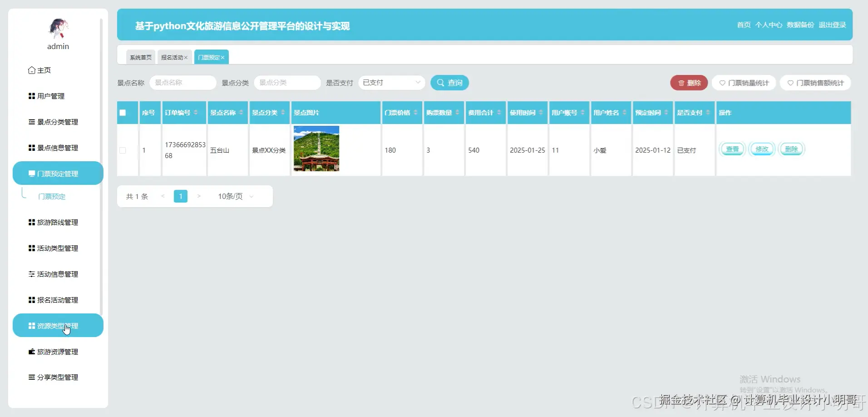The image size is (868, 417).
Task: Select 门票预定 submenu item in sidebar
Action: coord(52,197)
